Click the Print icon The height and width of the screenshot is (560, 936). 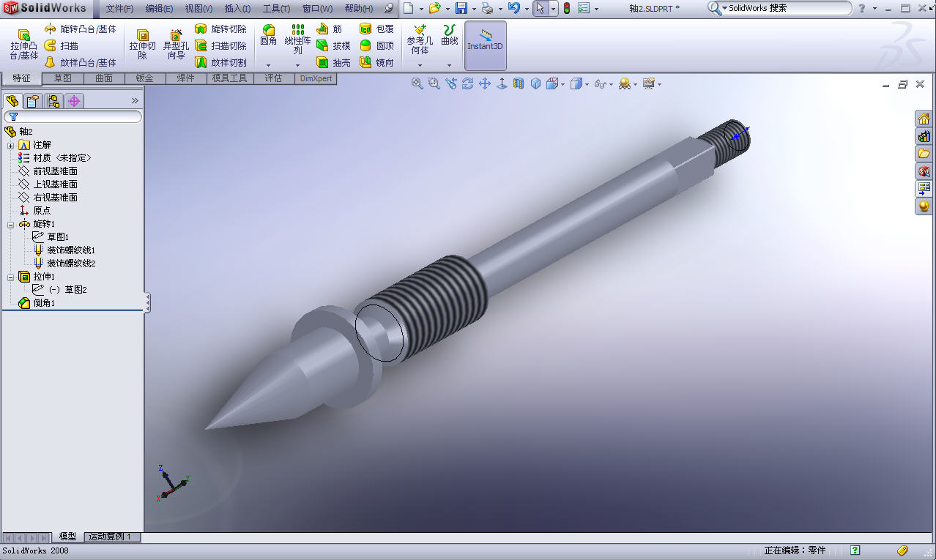tap(487, 8)
